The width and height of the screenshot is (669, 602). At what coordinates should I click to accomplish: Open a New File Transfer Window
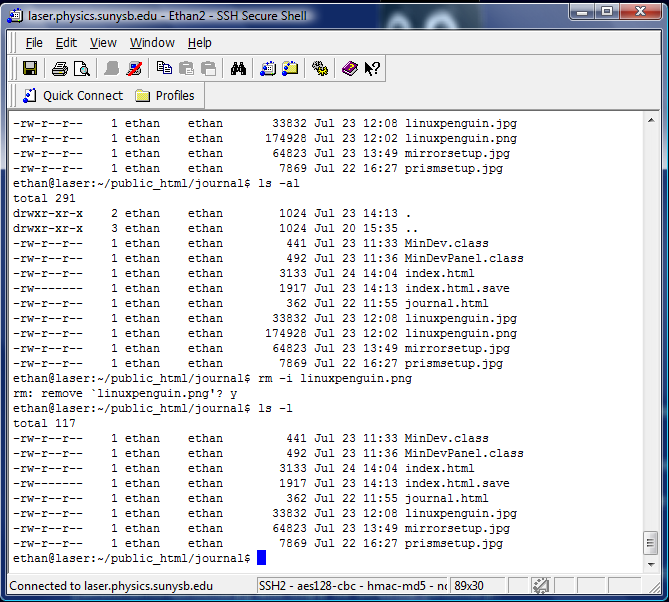coord(290,69)
